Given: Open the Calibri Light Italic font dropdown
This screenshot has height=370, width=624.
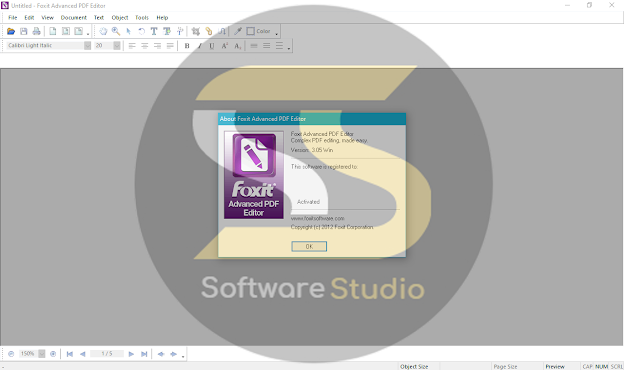Looking at the screenshot, I should 87,46.
